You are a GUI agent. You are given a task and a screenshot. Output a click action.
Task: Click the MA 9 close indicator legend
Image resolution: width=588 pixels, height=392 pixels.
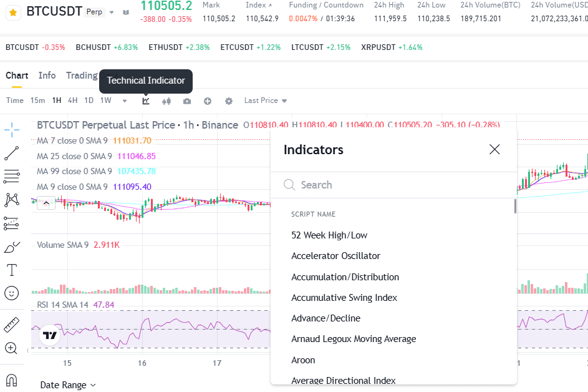click(x=94, y=187)
